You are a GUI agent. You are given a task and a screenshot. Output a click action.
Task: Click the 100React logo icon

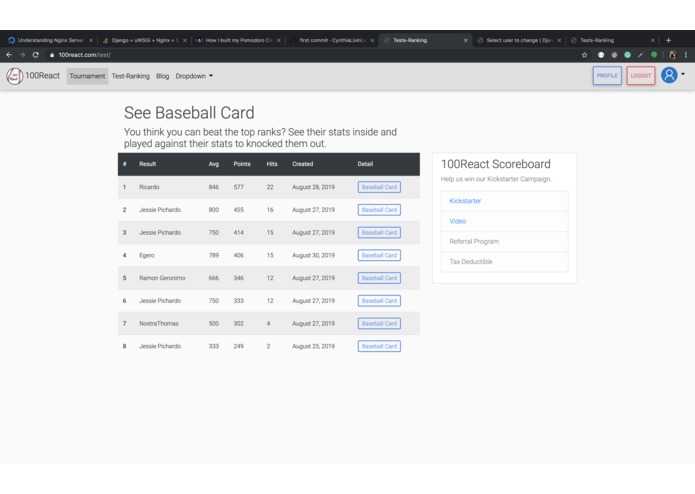point(15,76)
